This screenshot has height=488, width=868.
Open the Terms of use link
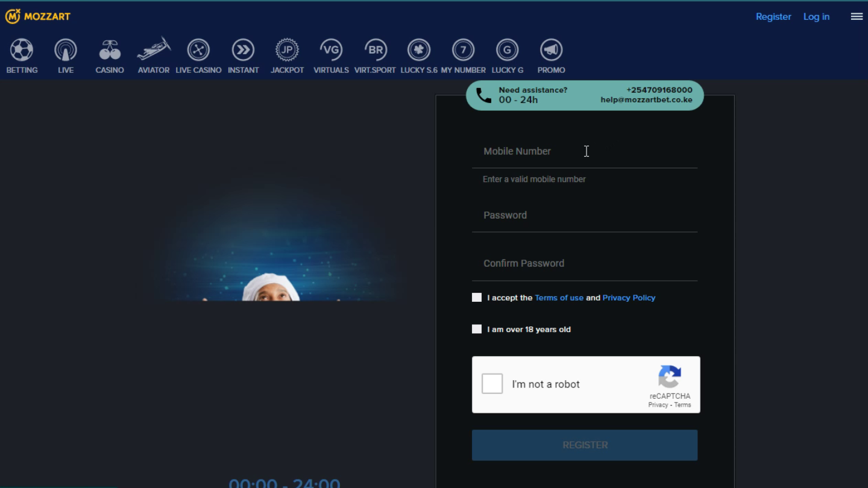click(559, 298)
